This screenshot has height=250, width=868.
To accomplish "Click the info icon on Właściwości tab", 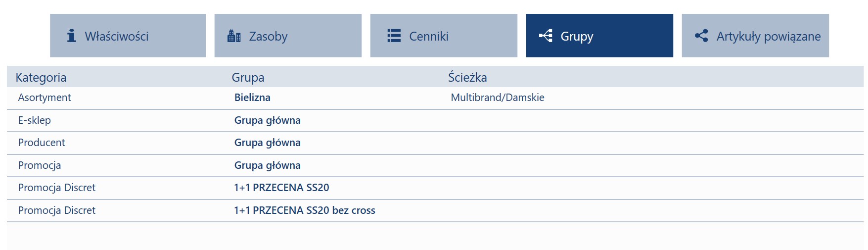I will [72, 36].
